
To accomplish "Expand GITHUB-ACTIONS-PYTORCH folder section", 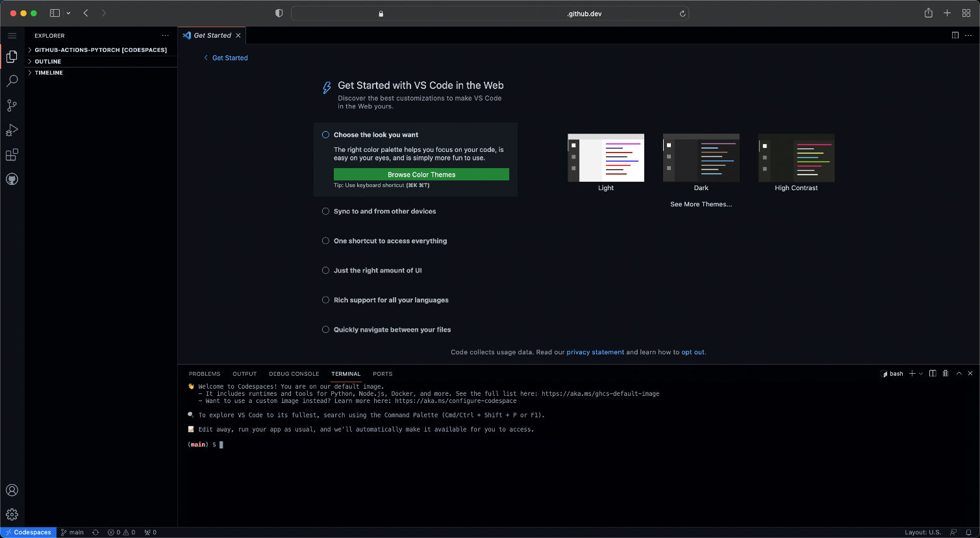I will coord(101,50).
